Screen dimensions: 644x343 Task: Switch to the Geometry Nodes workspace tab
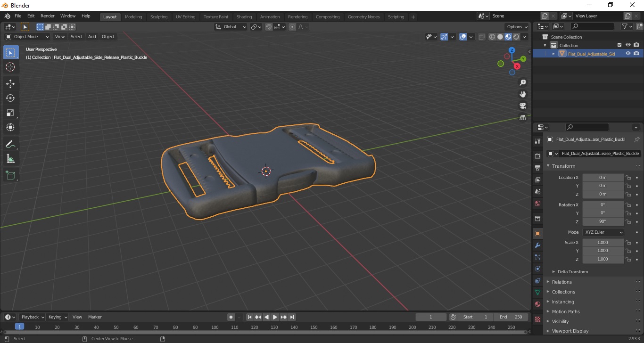[363, 17]
